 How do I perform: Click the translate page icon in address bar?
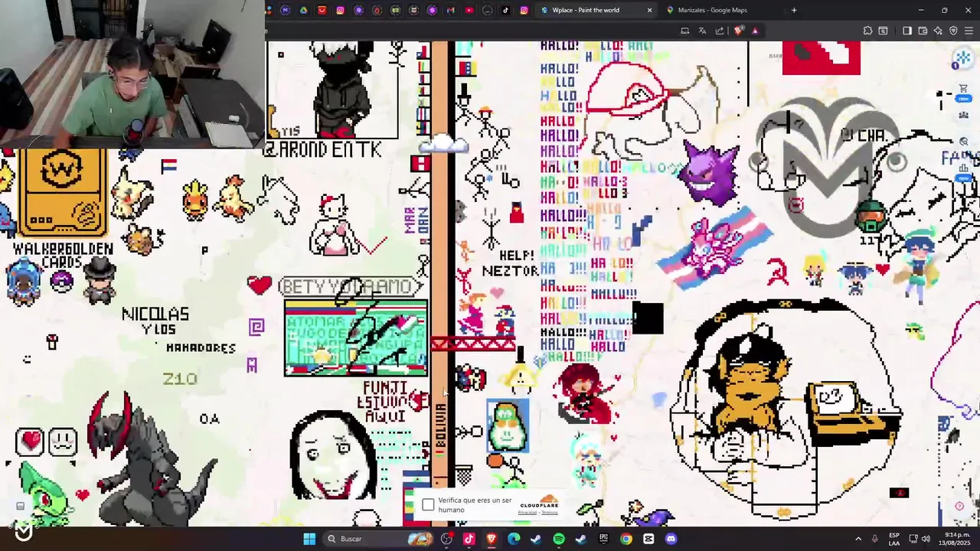702,31
